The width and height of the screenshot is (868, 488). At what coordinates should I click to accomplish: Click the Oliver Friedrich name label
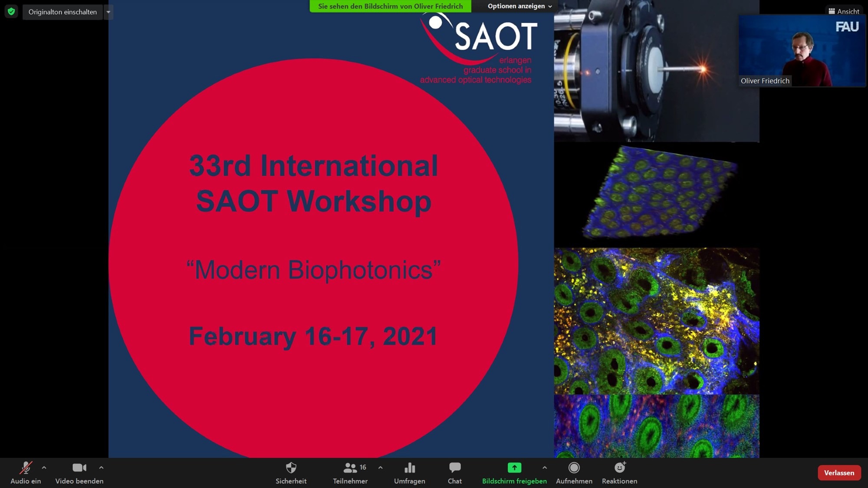[765, 81]
